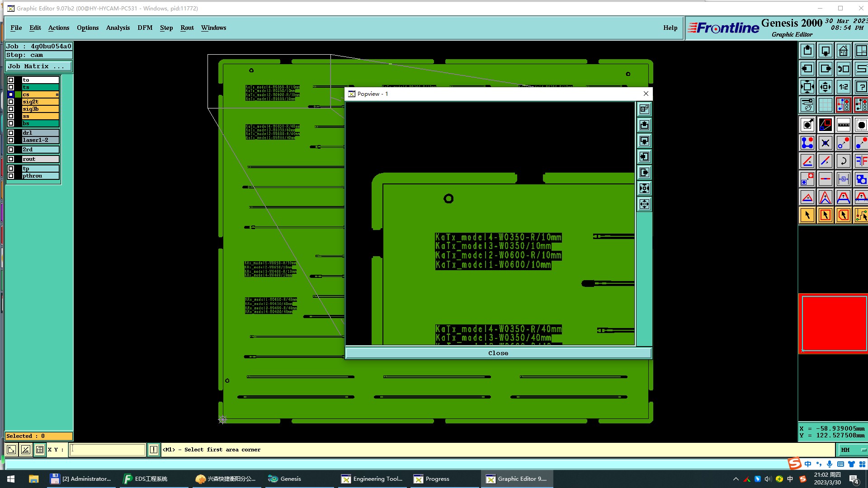Click Popview zoom-home icon at top

(x=644, y=109)
